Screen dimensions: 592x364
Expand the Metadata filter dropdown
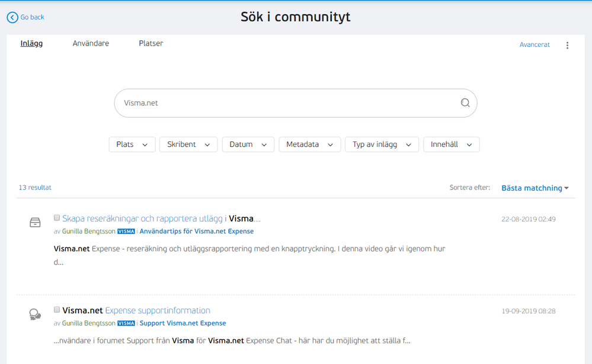[309, 144]
